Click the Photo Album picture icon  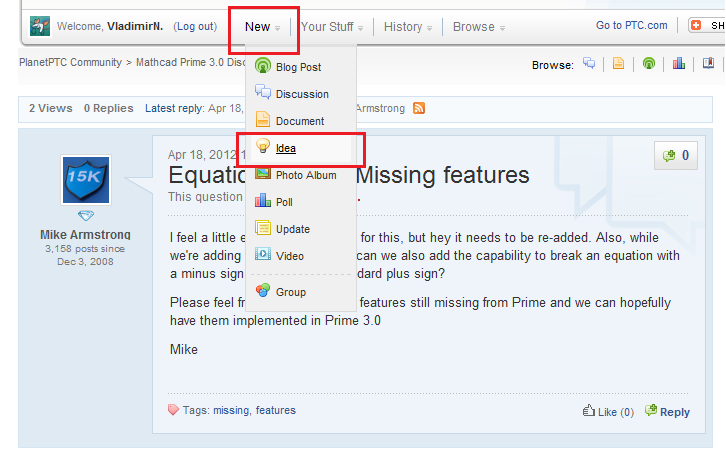[263, 173]
